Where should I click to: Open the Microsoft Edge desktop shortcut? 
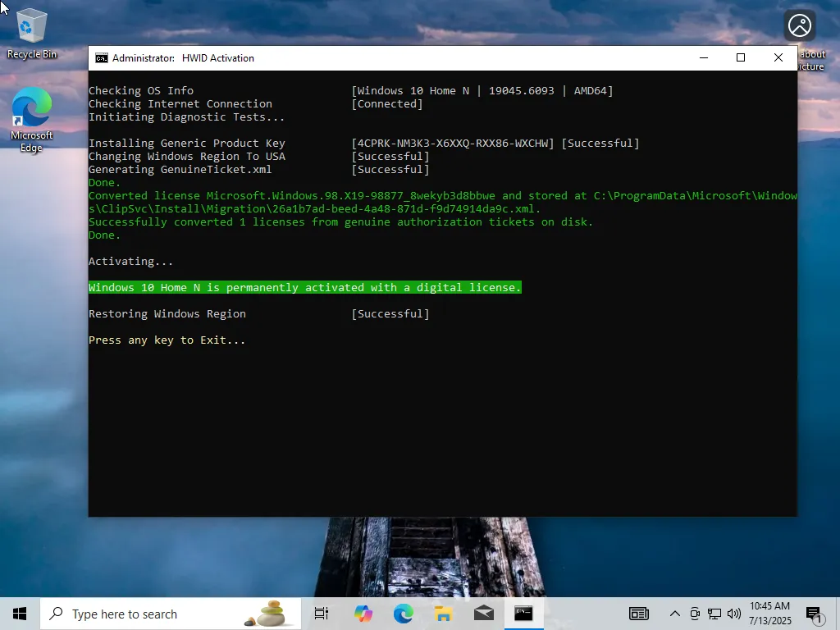(32, 120)
